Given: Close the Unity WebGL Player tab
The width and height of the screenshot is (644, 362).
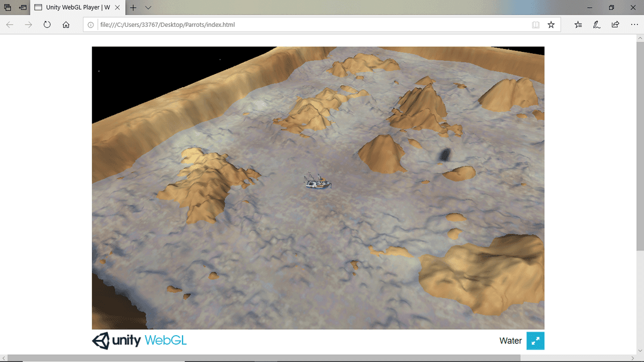Looking at the screenshot, I should click(117, 8).
